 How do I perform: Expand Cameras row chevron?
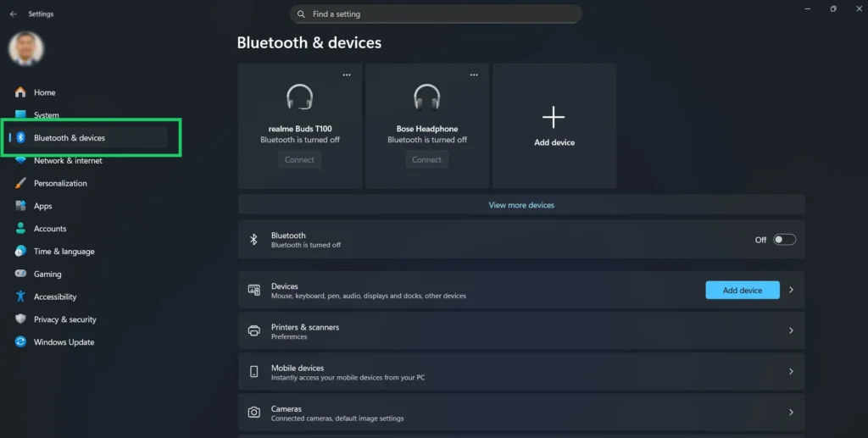(791, 413)
